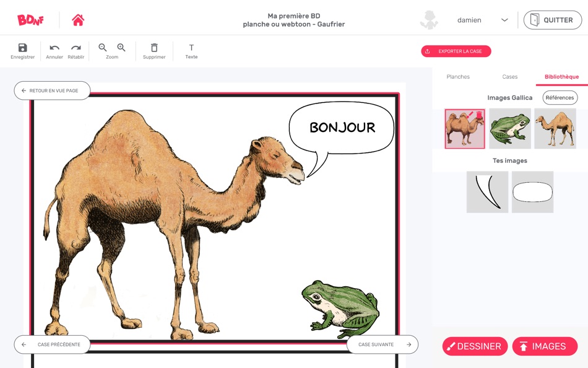Undo the last action using Annuler
The image size is (588, 368).
pyautogui.click(x=54, y=48)
